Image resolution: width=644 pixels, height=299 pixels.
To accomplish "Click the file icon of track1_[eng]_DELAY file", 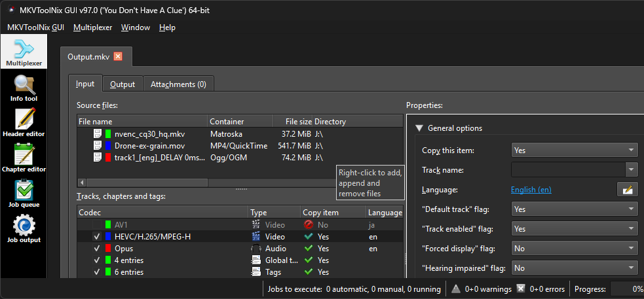I will (98, 157).
